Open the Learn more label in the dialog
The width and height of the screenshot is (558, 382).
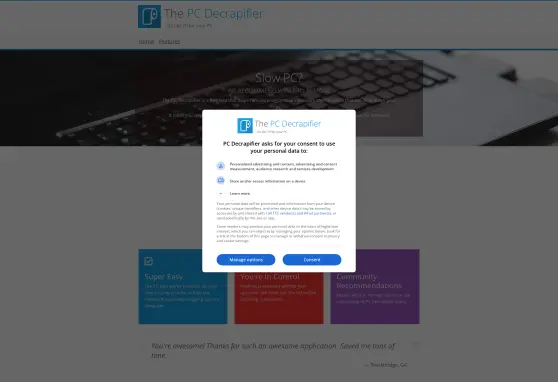(x=240, y=193)
